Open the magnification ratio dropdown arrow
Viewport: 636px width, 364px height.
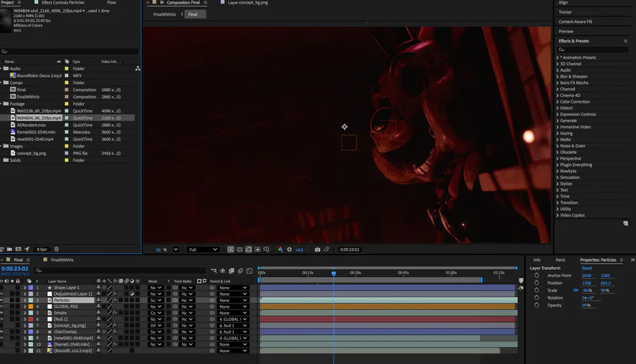[x=176, y=249]
